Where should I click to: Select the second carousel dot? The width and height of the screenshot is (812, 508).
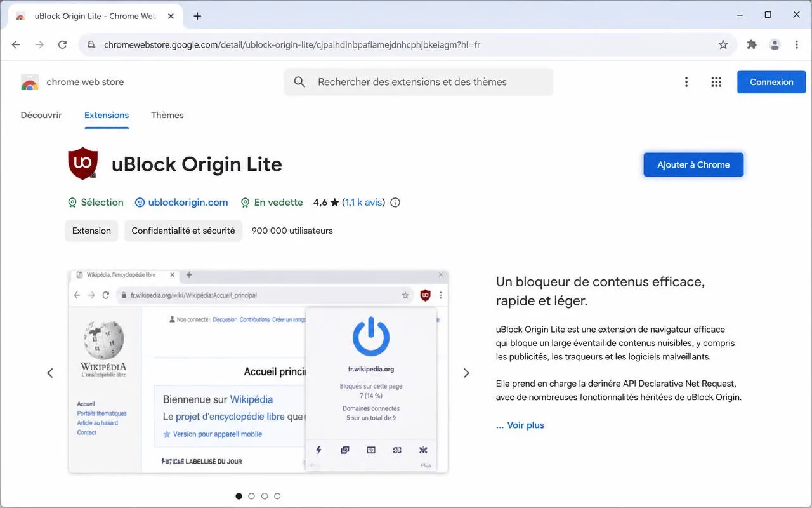252,496
